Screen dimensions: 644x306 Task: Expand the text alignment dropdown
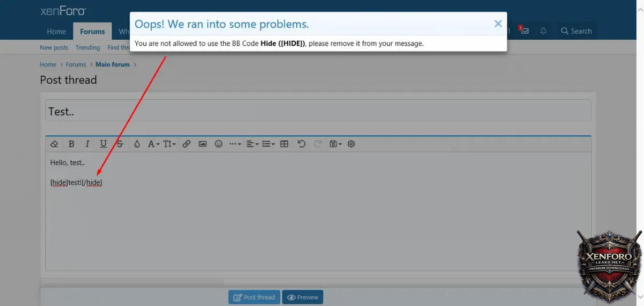click(x=252, y=144)
